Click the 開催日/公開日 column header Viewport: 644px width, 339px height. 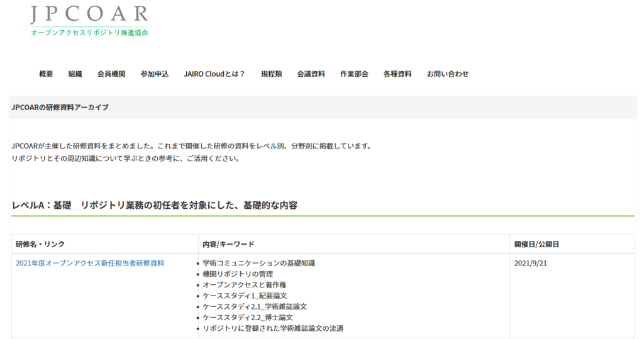pos(536,244)
